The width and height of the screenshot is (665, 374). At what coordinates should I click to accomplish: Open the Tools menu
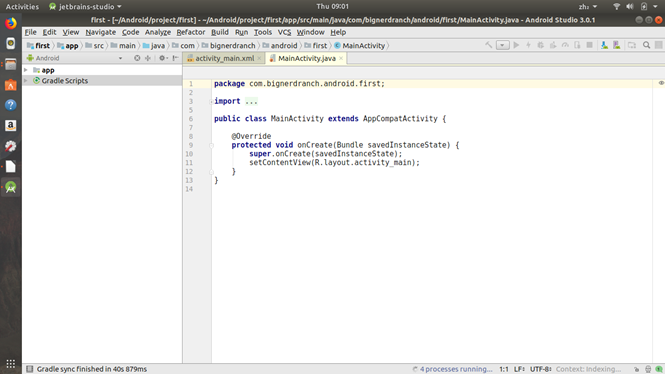263,32
